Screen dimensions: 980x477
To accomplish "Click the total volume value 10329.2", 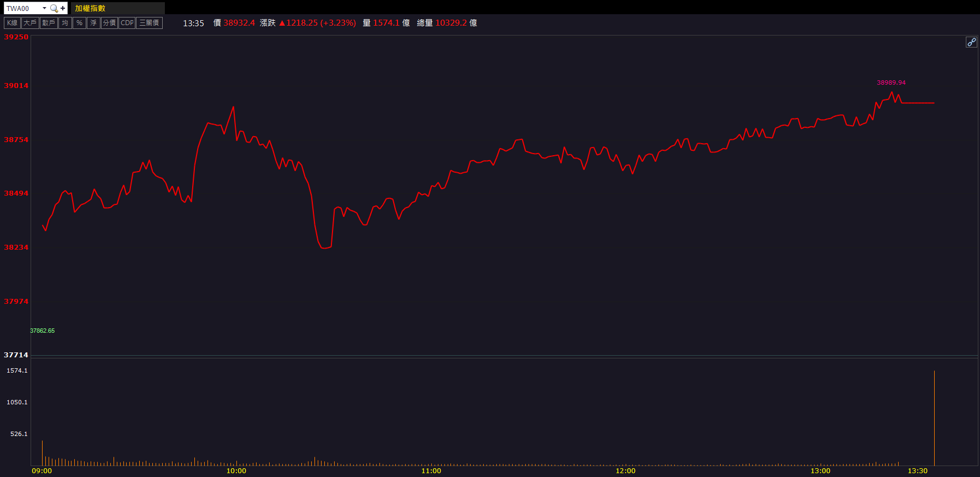I will [451, 23].
